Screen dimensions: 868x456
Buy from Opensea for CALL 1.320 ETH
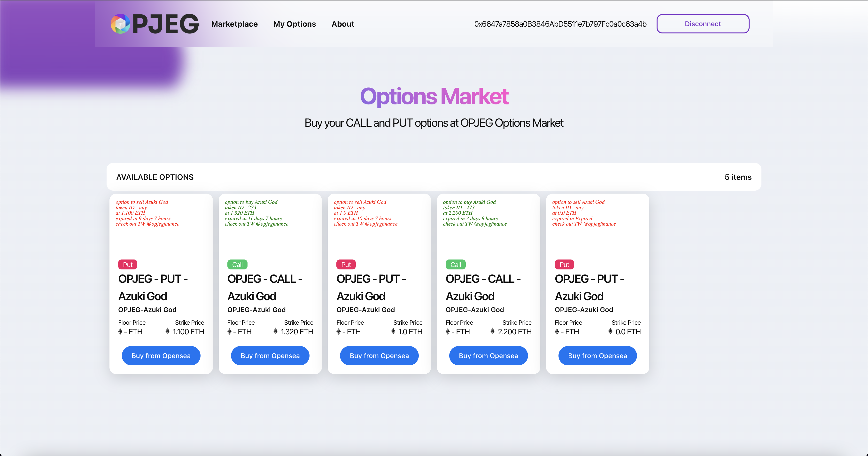(270, 355)
